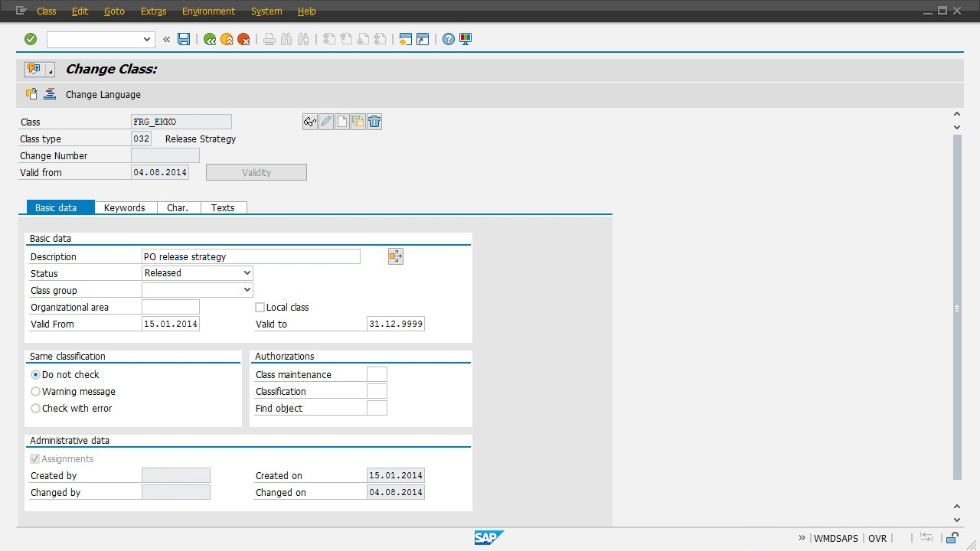
Task: Open the Status dropdown showing Released
Action: [247, 273]
